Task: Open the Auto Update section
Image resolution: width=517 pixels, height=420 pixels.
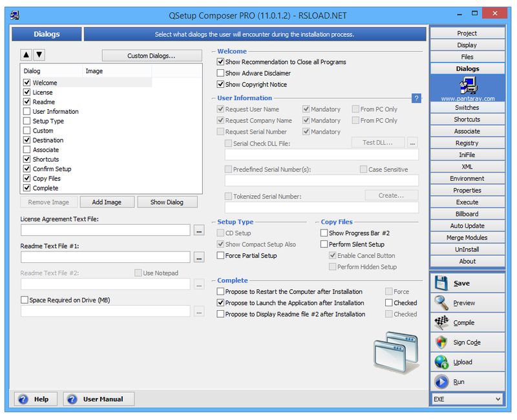Action: pyautogui.click(x=467, y=226)
